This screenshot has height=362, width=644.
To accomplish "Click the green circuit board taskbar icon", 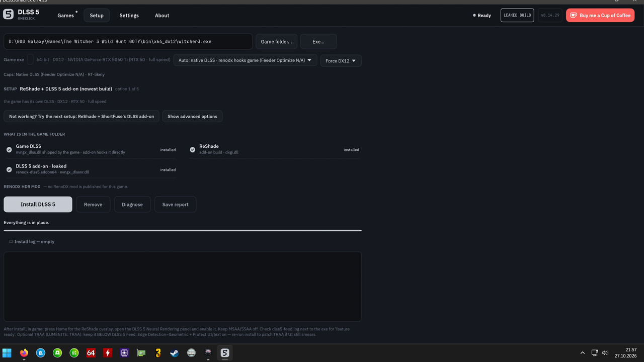I will pos(141,353).
